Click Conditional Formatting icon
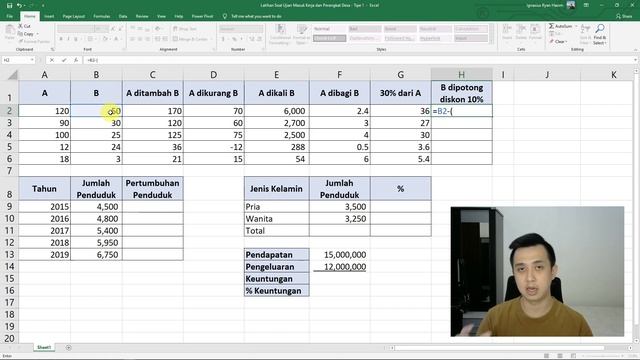This screenshot has height=360, width=640. click(x=280, y=29)
